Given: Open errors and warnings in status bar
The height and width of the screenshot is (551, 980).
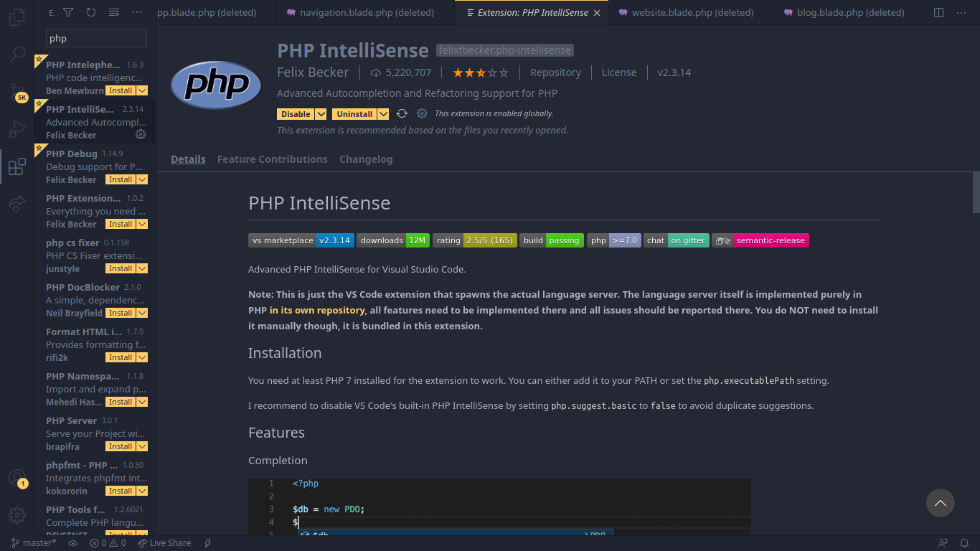Looking at the screenshot, I should (108, 543).
